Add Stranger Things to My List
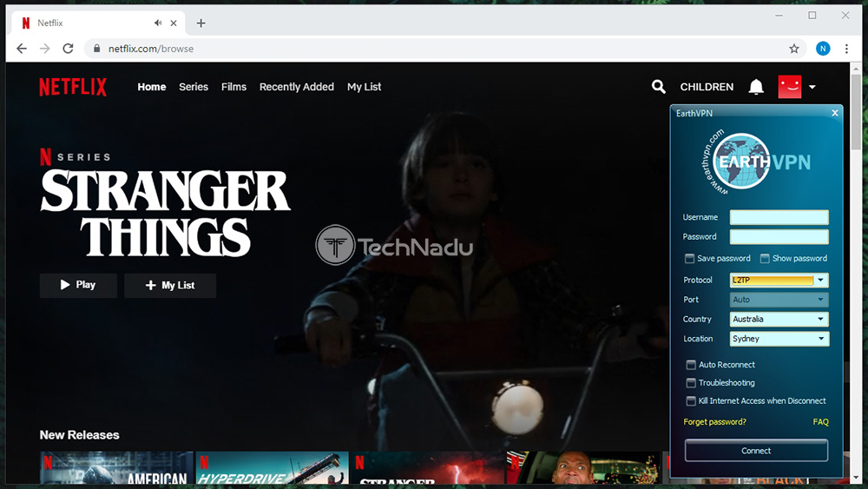 [x=170, y=285]
